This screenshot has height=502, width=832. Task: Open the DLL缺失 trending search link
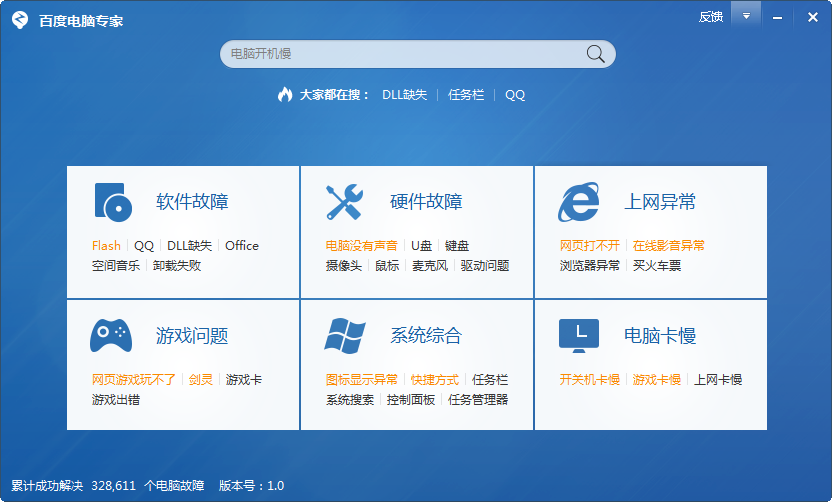tap(404, 95)
